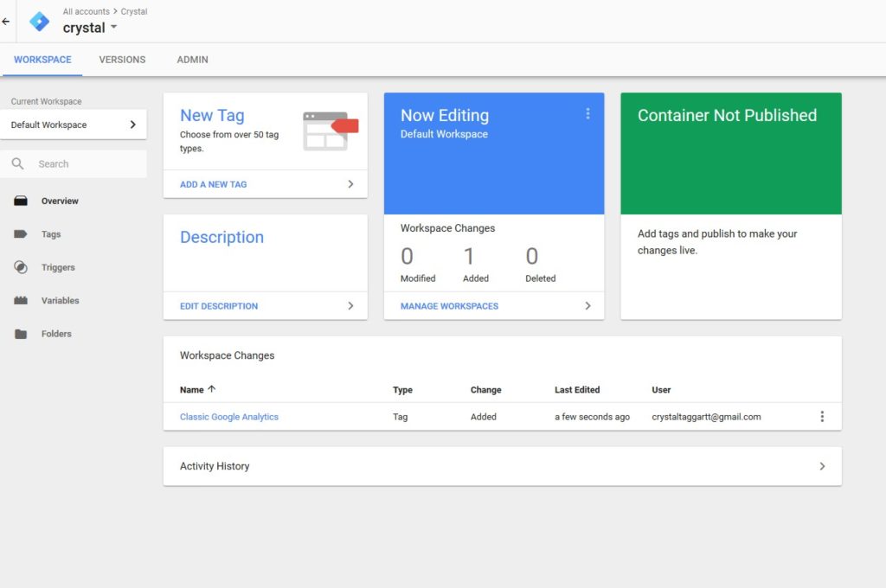Viewport: 886px width, 588px height.
Task: Switch to the Versions tab
Action: [122, 60]
